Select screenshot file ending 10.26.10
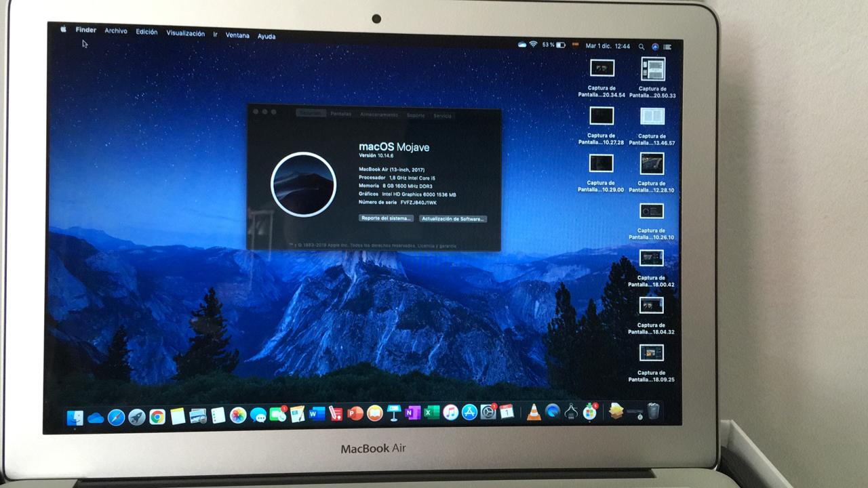This screenshot has height=488, width=868. coord(652,211)
